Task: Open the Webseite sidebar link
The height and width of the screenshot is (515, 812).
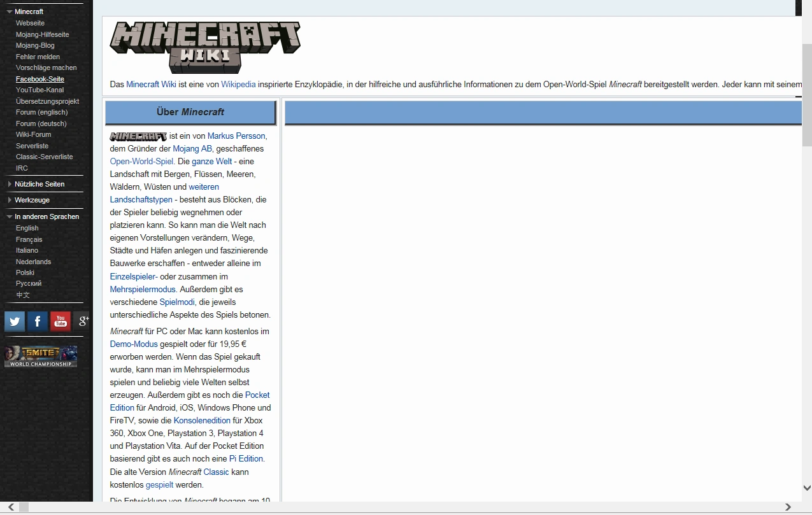Action: coord(30,23)
